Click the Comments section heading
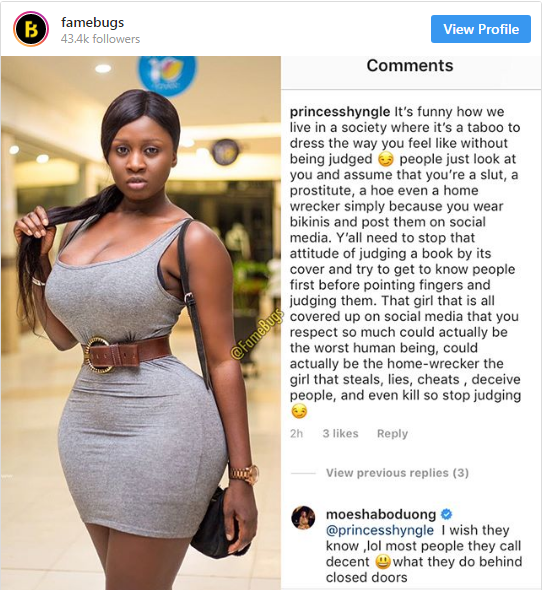 (x=410, y=65)
